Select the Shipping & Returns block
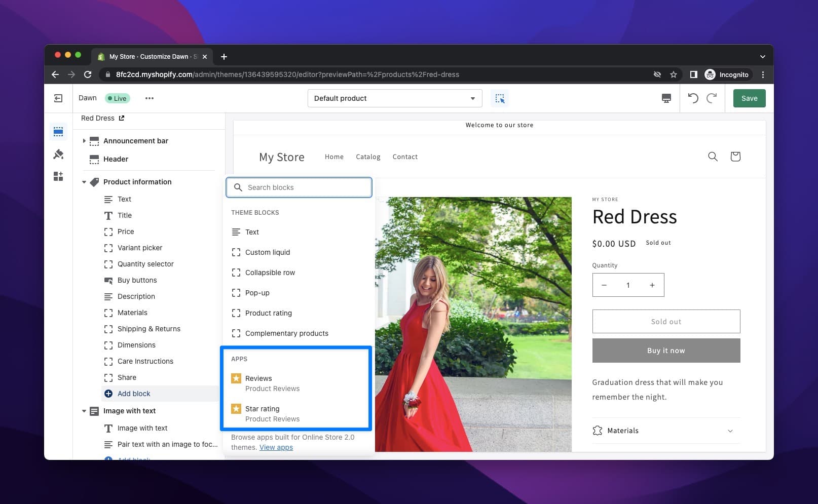The width and height of the screenshot is (818, 504). click(x=149, y=329)
